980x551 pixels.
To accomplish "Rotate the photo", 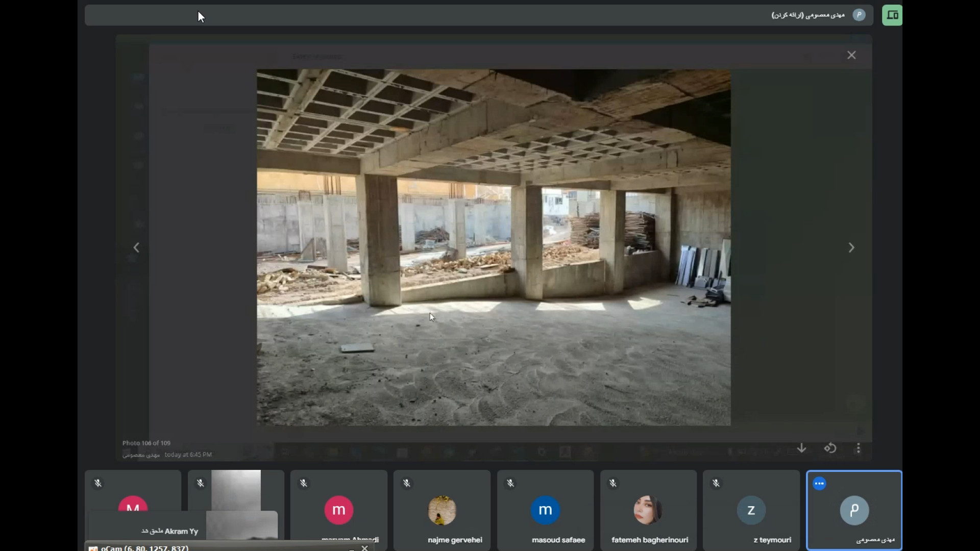I will click(x=830, y=448).
